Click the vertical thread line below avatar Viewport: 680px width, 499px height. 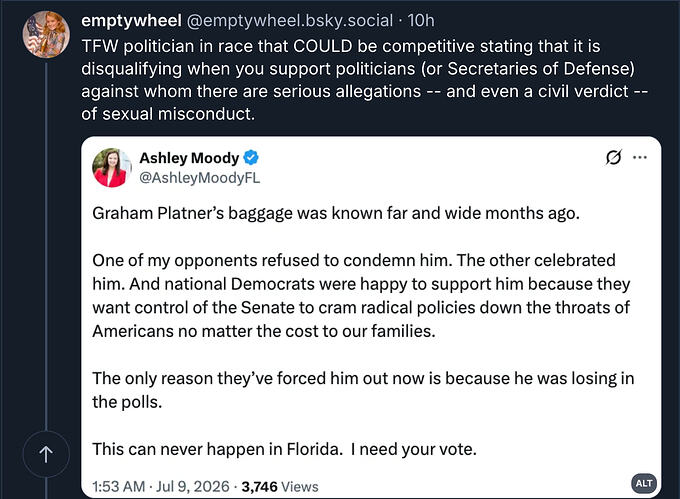(46, 245)
